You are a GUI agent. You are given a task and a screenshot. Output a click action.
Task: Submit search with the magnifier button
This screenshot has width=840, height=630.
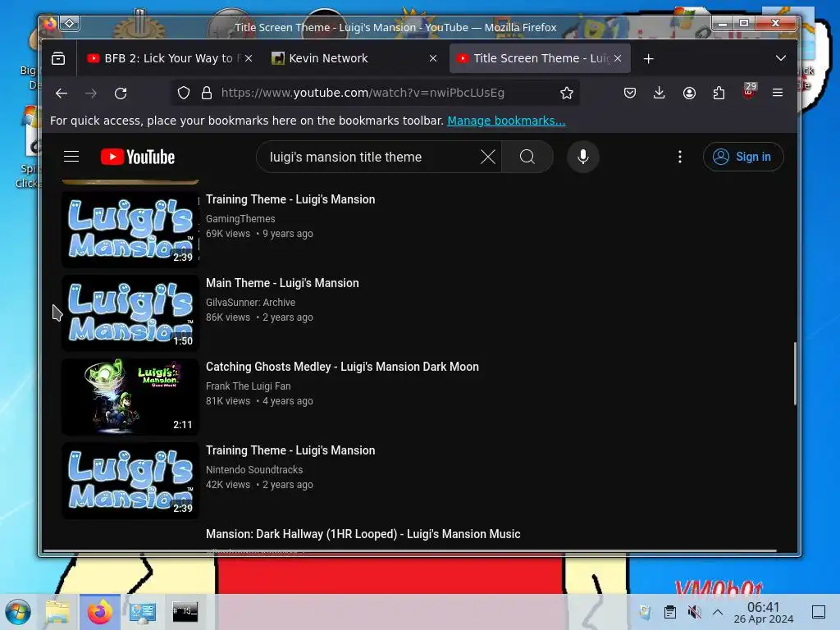coord(527,157)
